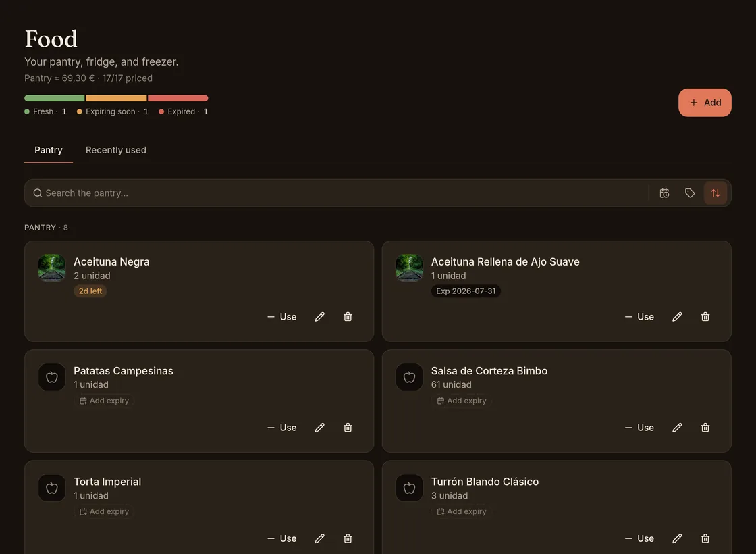Click the PANTRY · 8 section header
This screenshot has height=554, width=756.
point(47,227)
